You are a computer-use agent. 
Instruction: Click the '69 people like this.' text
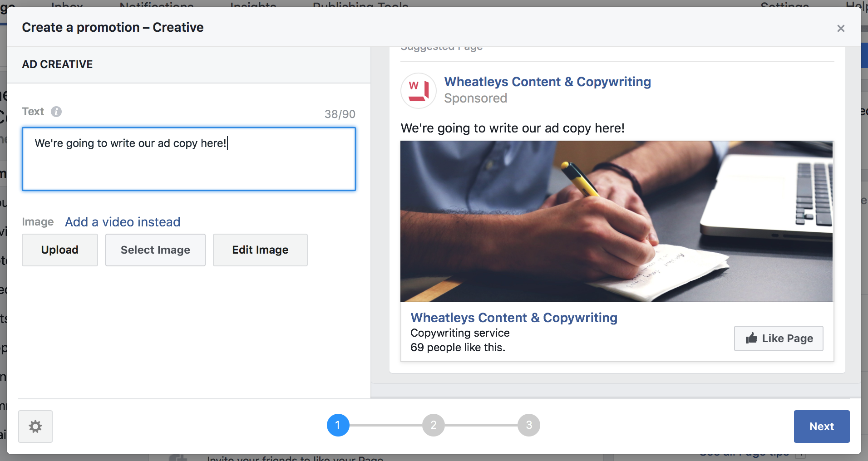click(x=458, y=348)
